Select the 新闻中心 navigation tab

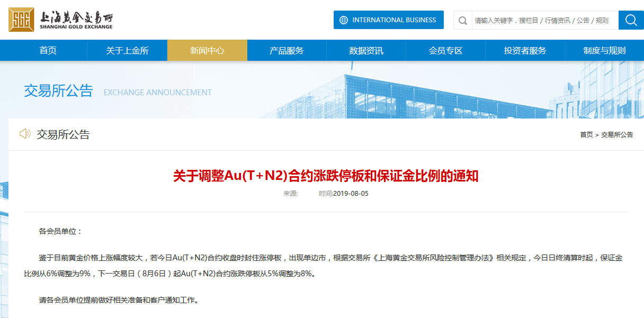click(207, 50)
